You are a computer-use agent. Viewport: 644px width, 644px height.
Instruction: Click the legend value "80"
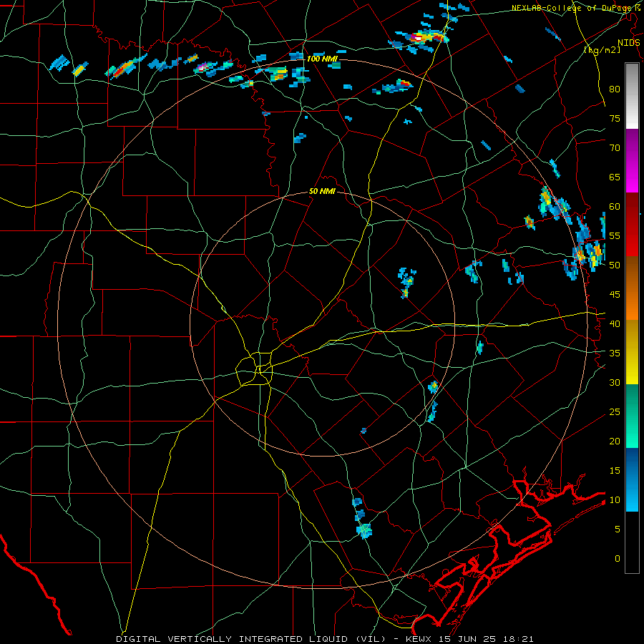615,89
